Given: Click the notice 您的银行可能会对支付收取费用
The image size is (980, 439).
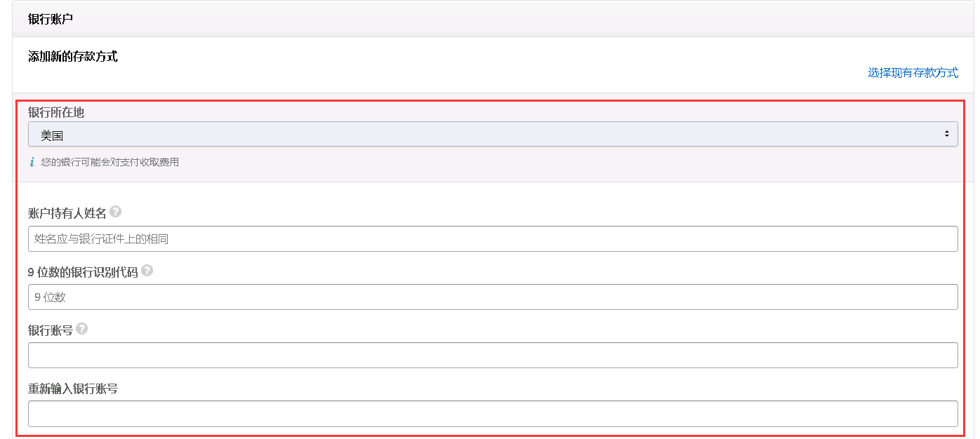Looking at the screenshot, I should (110, 162).
